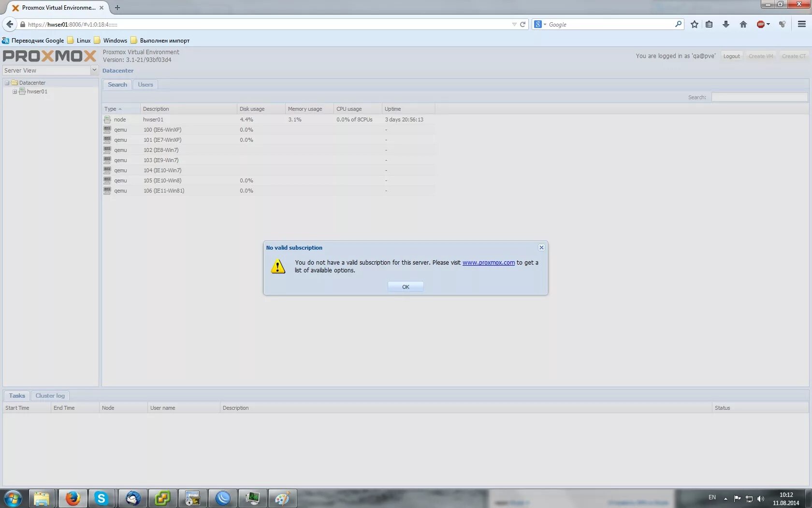Click the Disk usage column header
Image resolution: width=812 pixels, height=508 pixels.
[261, 109]
